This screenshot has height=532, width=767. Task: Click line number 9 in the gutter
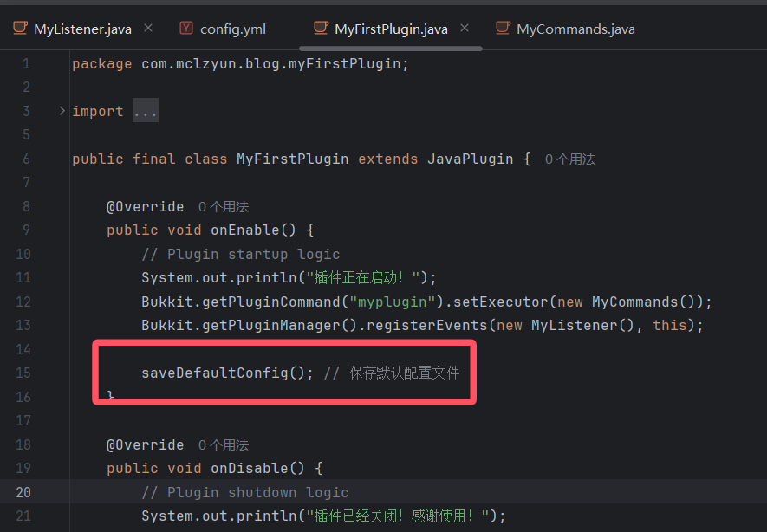[x=26, y=230]
